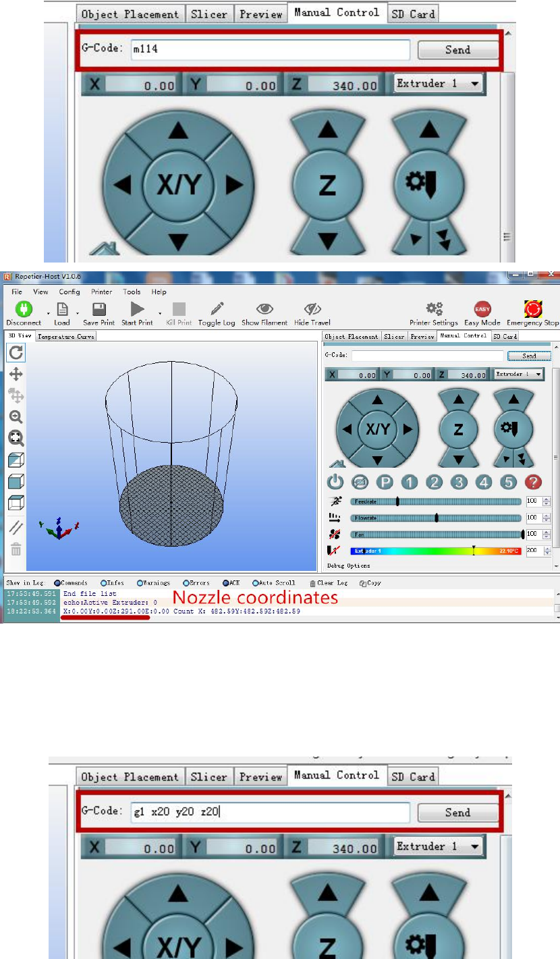Click the crossed-out motor icon beside power
Viewport: 560px width, 959px height.
click(x=360, y=482)
